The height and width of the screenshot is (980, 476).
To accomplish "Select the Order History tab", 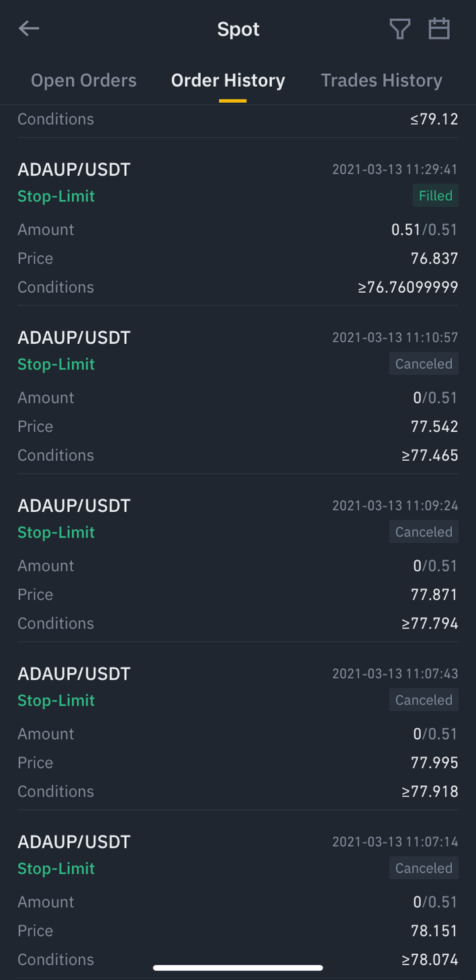I will point(228,81).
